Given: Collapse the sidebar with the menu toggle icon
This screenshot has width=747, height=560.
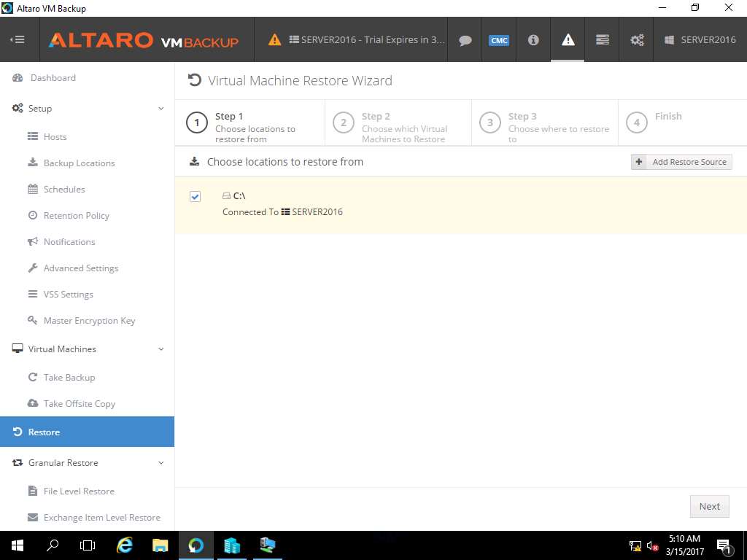Looking at the screenshot, I should tap(18, 39).
